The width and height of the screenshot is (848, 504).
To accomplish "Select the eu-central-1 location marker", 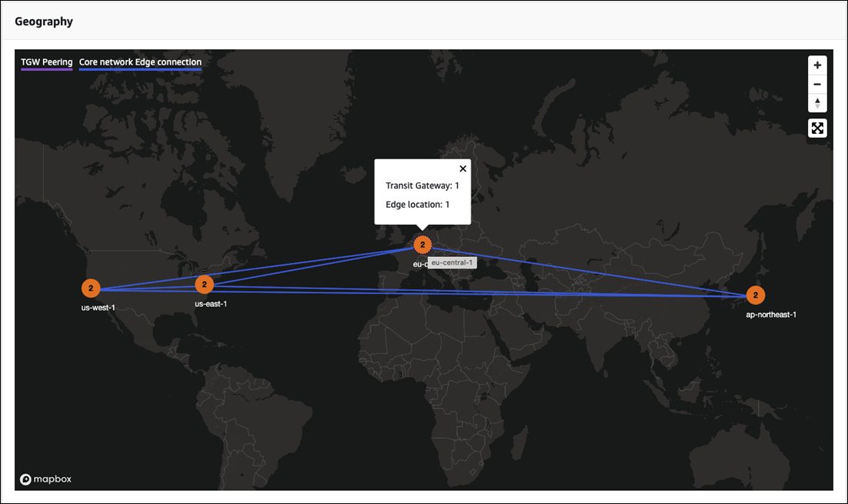I will click(422, 244).
